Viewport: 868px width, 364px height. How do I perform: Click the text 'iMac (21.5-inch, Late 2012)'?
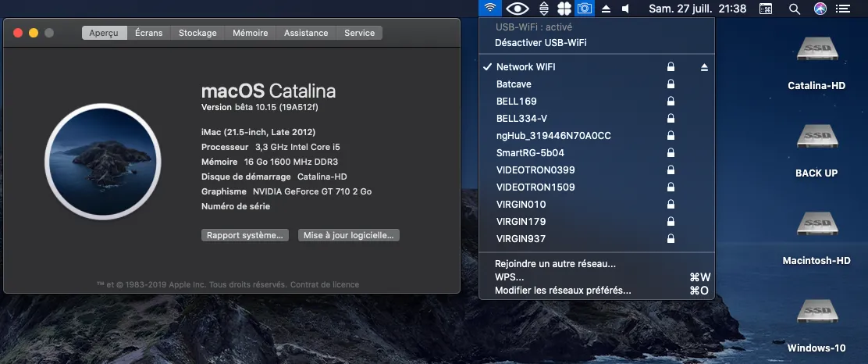[x=258, y=133]
